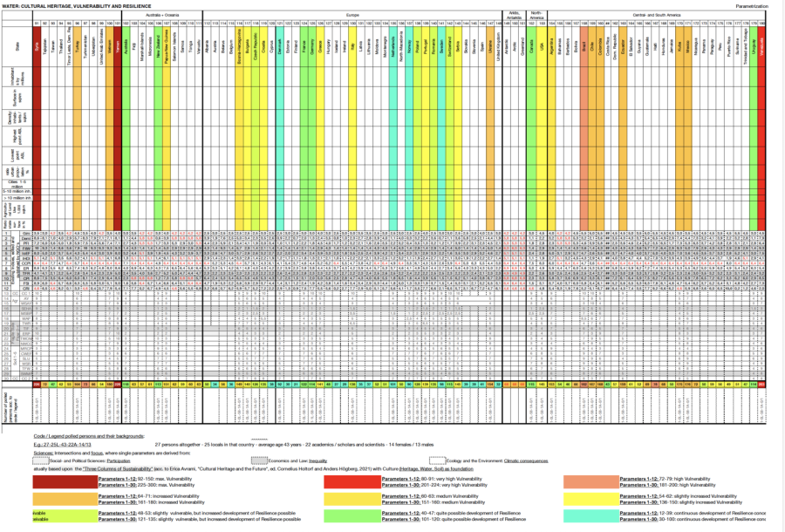Select the Australia + Oceania region header
The image size is (785, 532).
point(161,15)
